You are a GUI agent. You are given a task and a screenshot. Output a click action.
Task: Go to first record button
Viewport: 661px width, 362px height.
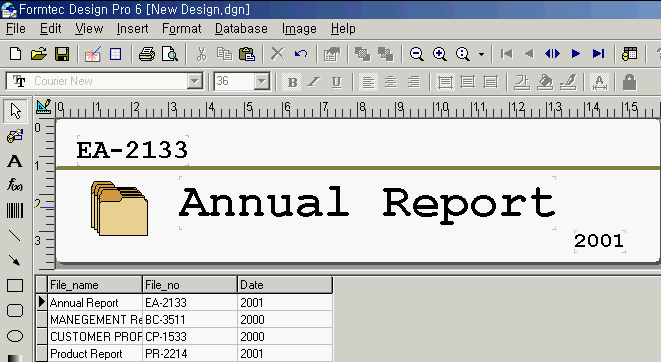[x=506, y=54]
